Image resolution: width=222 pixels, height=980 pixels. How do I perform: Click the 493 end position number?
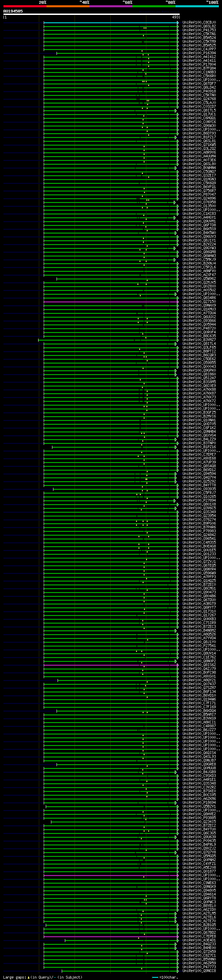point(175,17)
